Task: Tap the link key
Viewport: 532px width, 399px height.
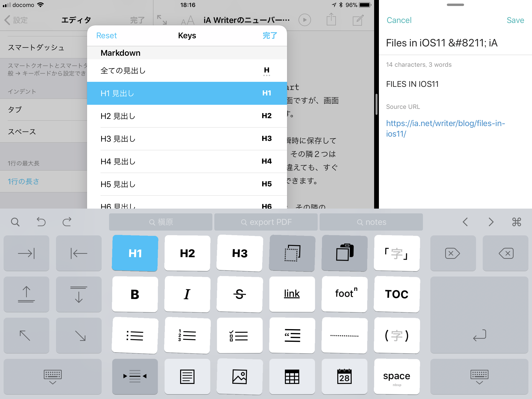Action: 292,294
